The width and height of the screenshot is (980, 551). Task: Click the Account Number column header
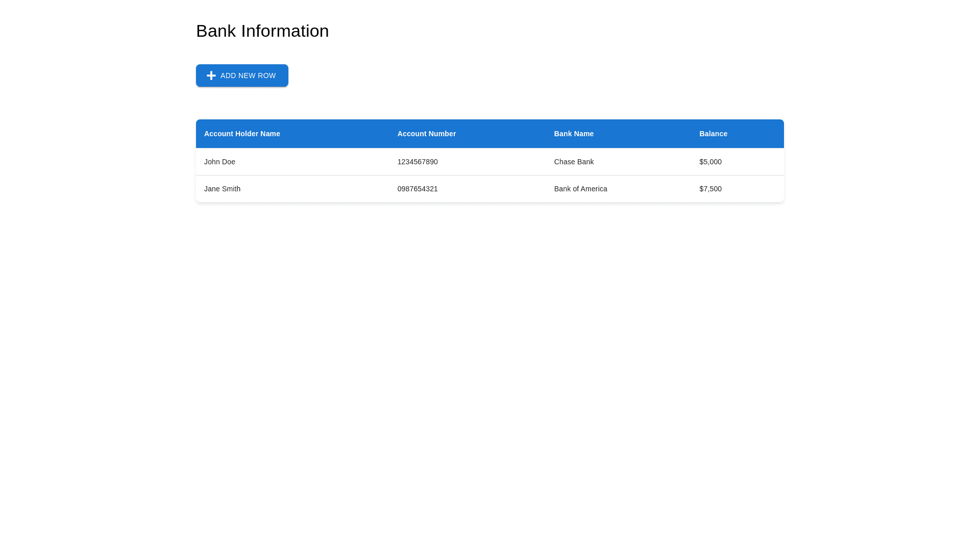click(x=426, y=134)
